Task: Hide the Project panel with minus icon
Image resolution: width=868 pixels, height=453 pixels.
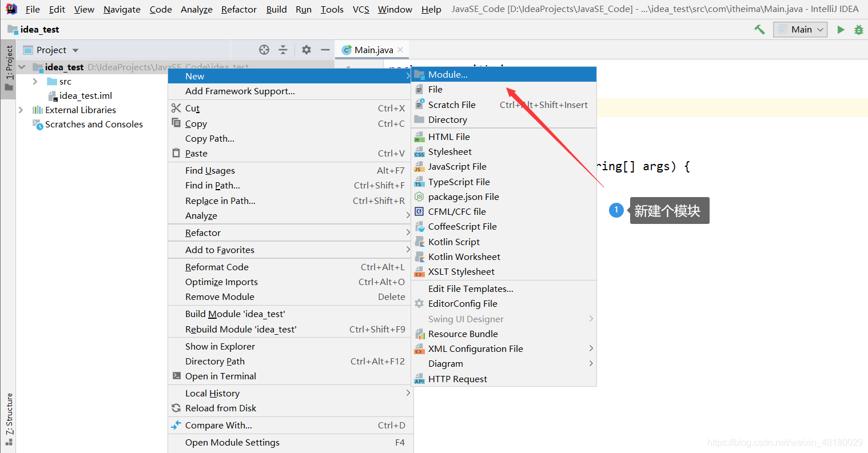Action: [325, 50]
